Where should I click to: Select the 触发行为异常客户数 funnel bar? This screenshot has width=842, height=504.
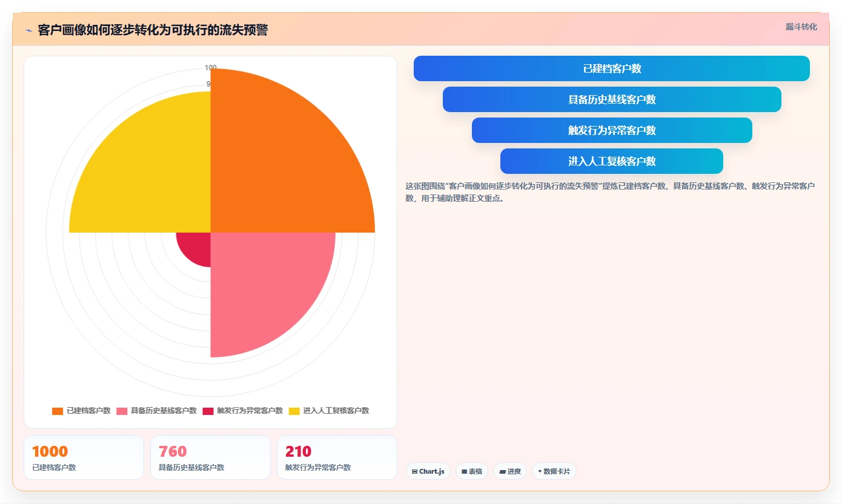click(612, 130)
